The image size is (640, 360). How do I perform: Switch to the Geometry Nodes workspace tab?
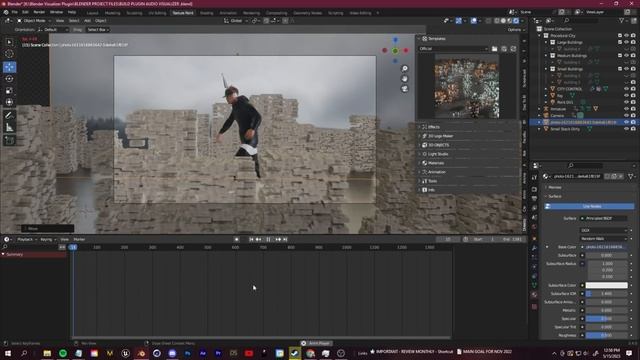(x=307, y=13)
